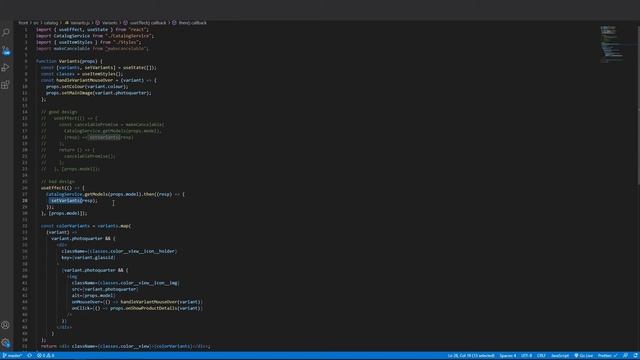The height and width of the screenshot is (360, 640).
Task: Click the 'Variants' function breadcrumb
Action: pyautogui.click(x=107, y=23)
